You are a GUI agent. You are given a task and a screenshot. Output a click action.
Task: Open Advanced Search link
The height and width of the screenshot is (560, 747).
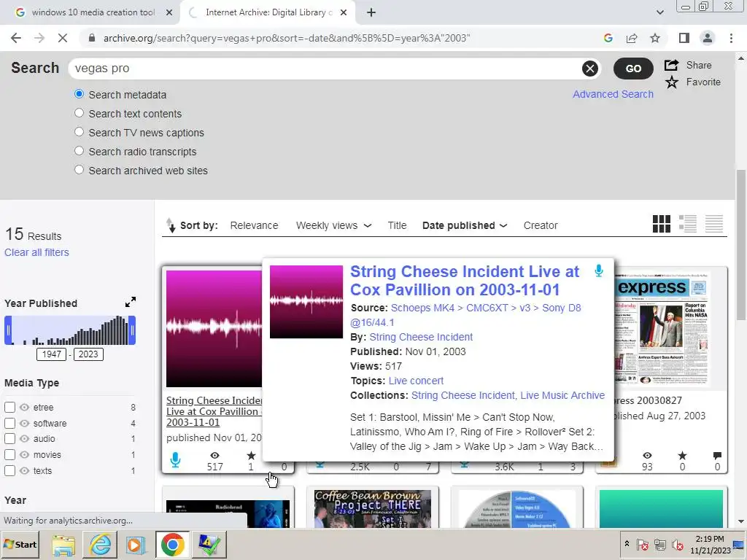pos(613,94)
